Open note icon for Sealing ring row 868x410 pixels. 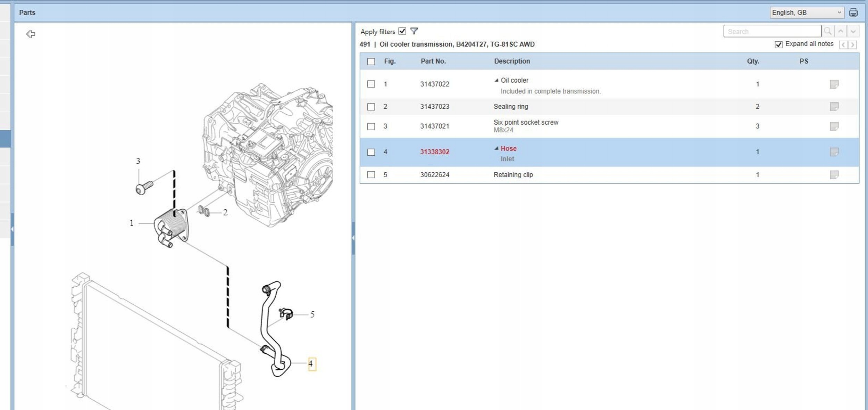coord(834,107)
